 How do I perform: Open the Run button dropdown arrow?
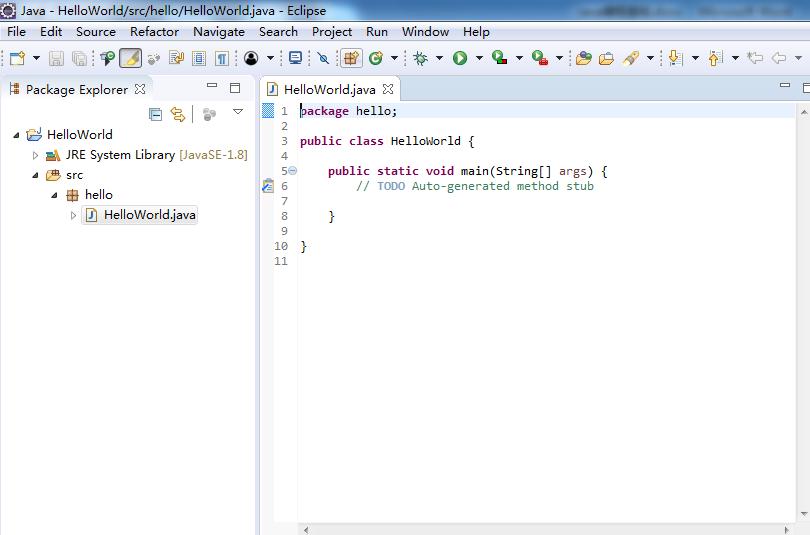pyautogui.click(x=479, y=58)
